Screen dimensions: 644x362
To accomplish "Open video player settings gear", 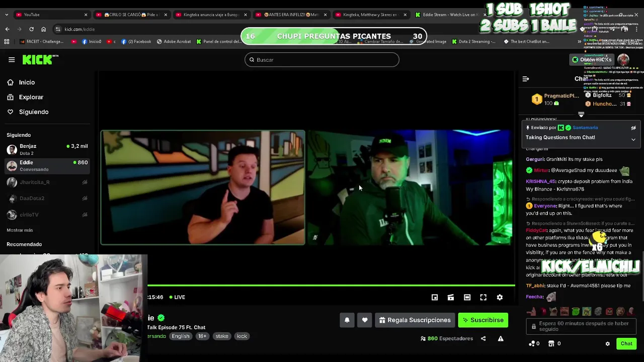I will click(x=500, y=297).
